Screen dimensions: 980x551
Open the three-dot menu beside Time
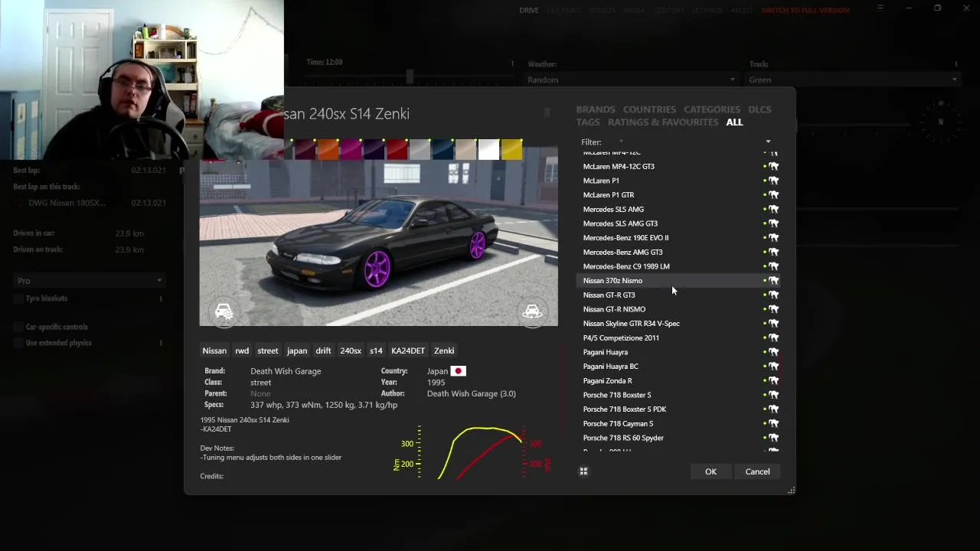pyautogui.click(x=512, y=63)
